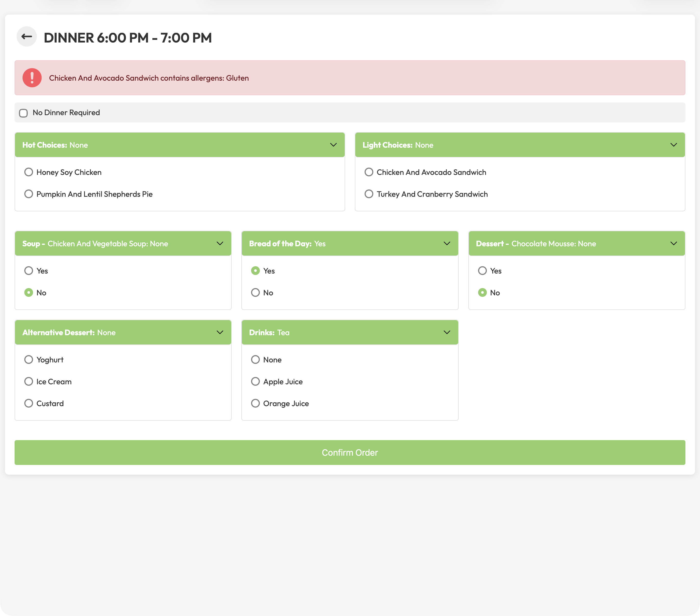The width and height of the screenshot is (700, 616).
Task: Pick Custard as alternative dessert
Action: point(29,403)
